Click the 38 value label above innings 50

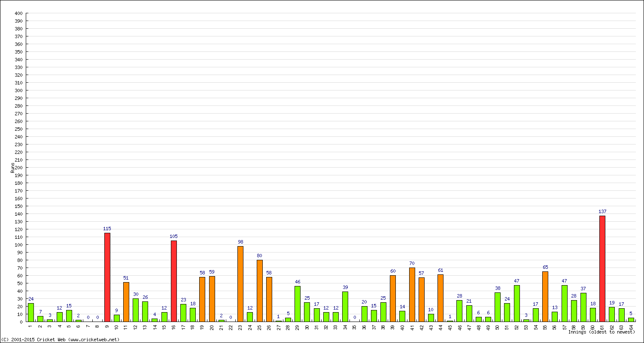coord(498,288)
